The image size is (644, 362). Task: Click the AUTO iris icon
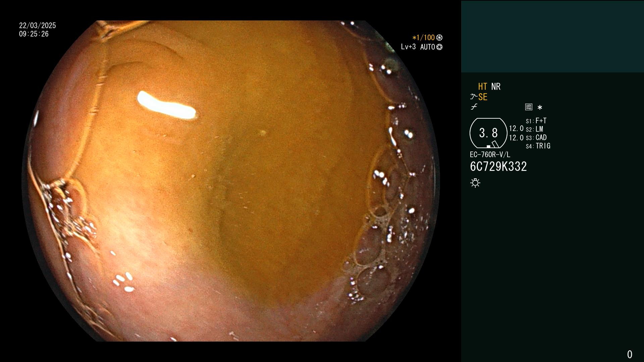(x=439, y=47)
